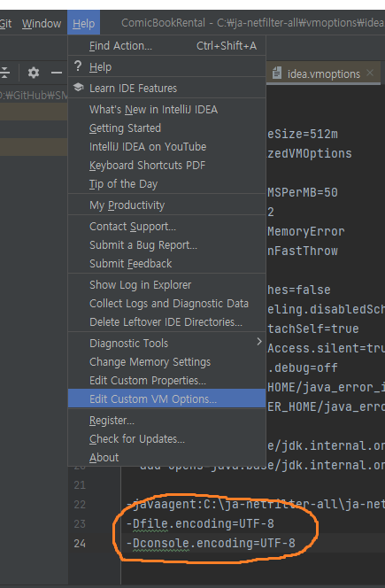Click line number 24 in gutter
Viewport: 385px width, 588px height.
[80, 544]
